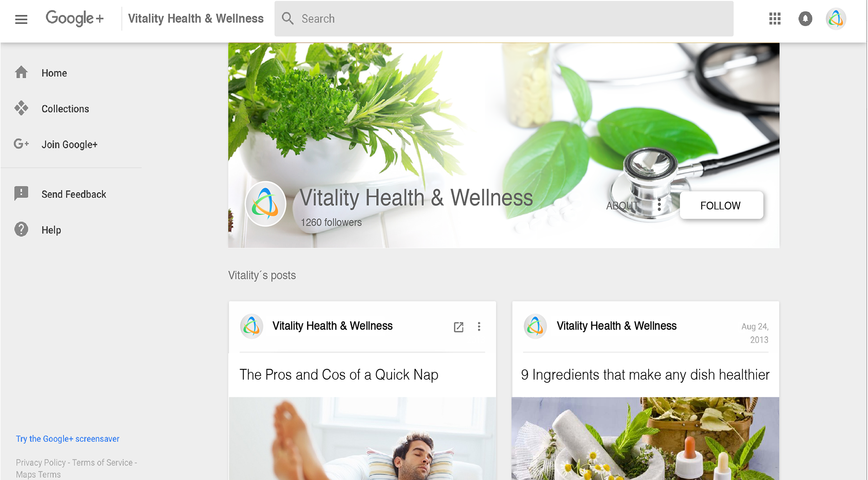Click the search magnifier icon
Image resolution: width=868 pixels, height=480 pixels.
click(288, 19)
